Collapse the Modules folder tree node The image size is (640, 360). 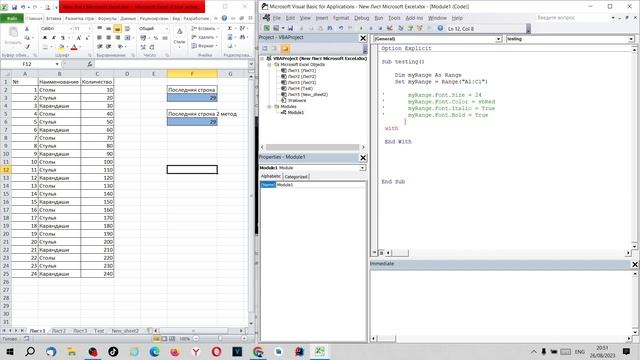click(270, 107)
